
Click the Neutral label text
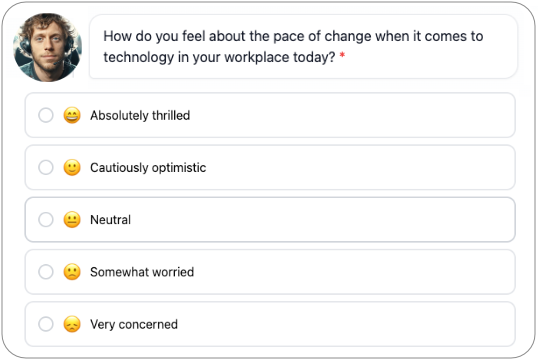click(110, 220)
